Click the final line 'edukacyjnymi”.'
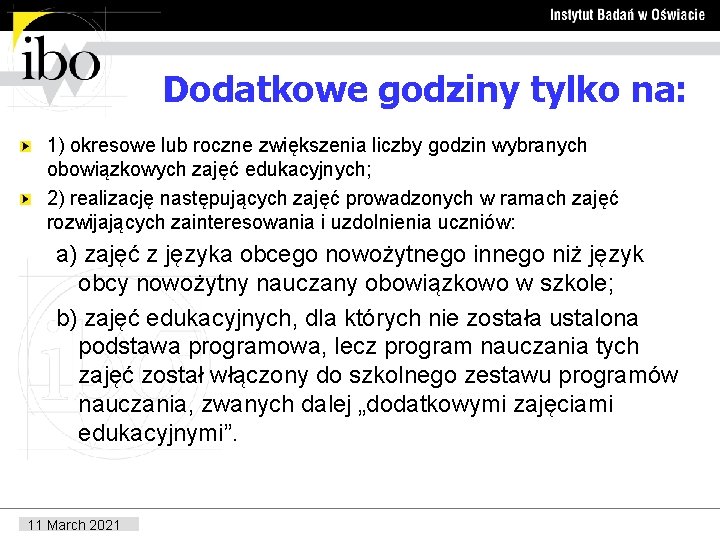Image resolution: width=720 pixels, height=540 pixels. [158, 434]
